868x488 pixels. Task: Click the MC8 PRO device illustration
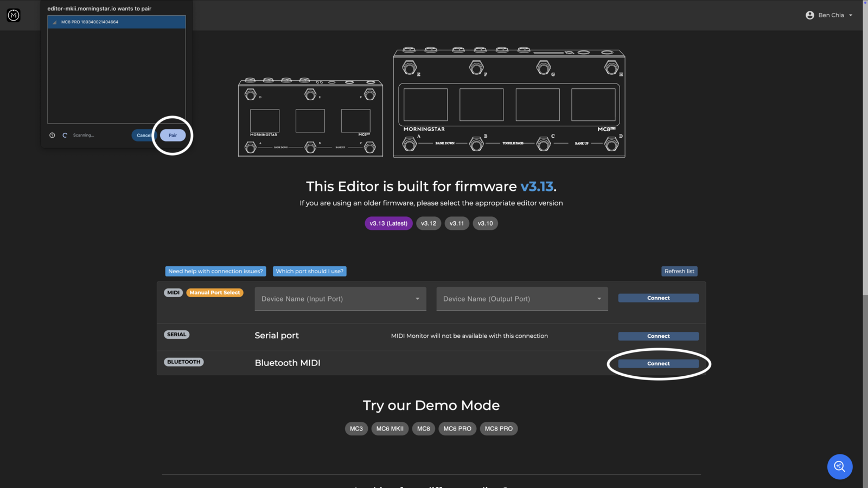(x=509, y=103)
